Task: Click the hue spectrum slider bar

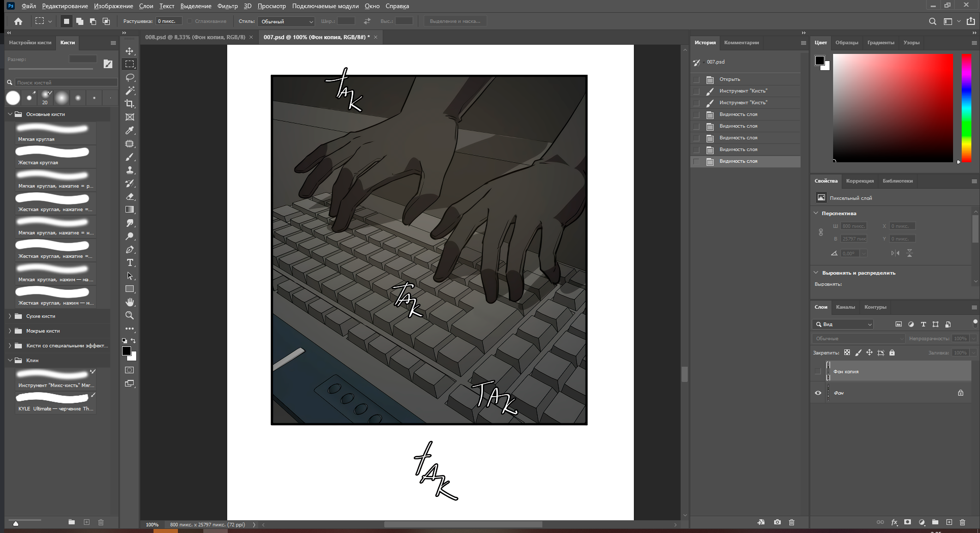Action: click(966, 108)
